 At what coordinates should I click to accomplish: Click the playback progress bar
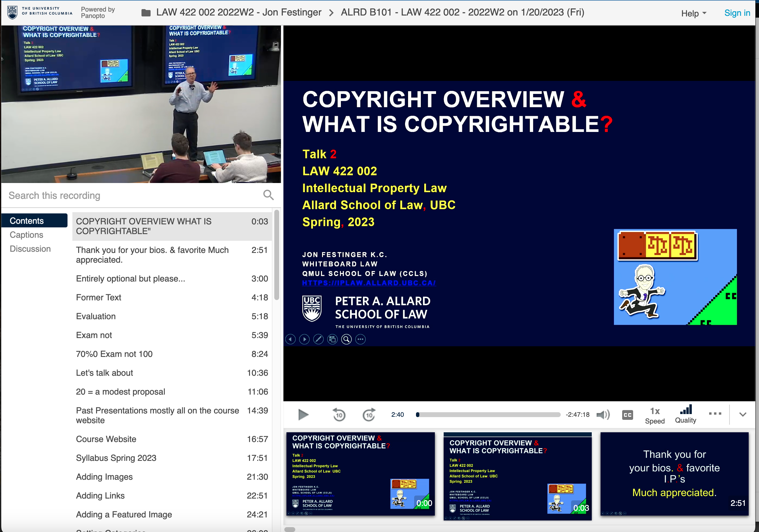488,414
